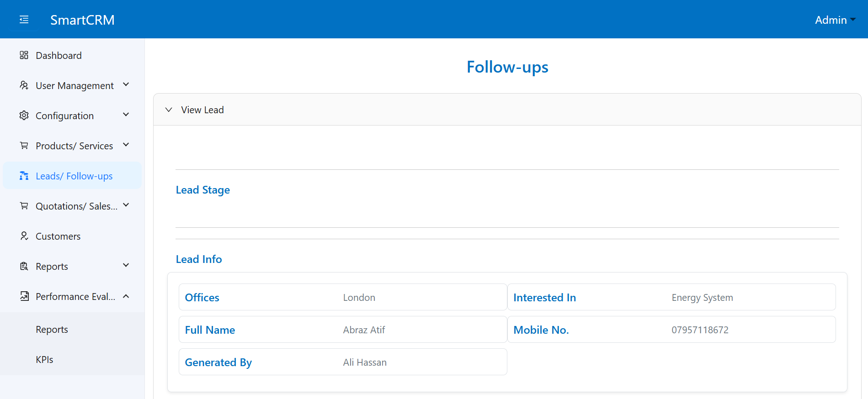Expand the Products/ Services chevron
868x399 pixels.
coord(126,145)
